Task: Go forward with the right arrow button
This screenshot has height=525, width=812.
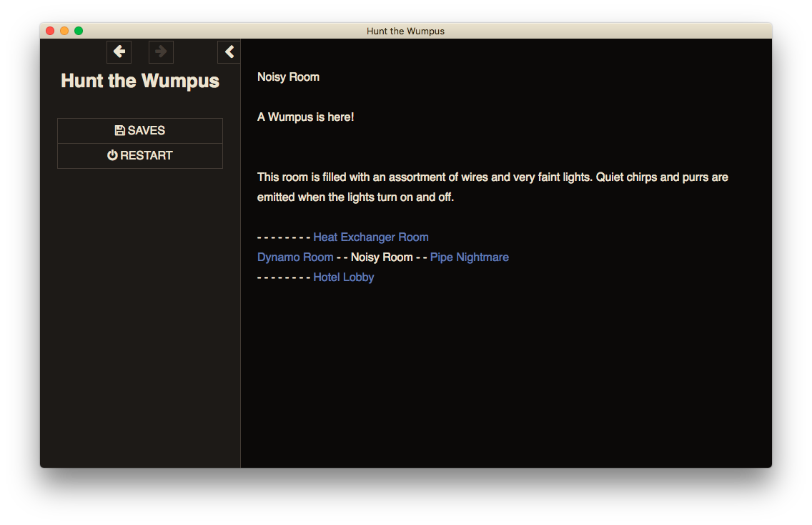Action: click(161, 51)
